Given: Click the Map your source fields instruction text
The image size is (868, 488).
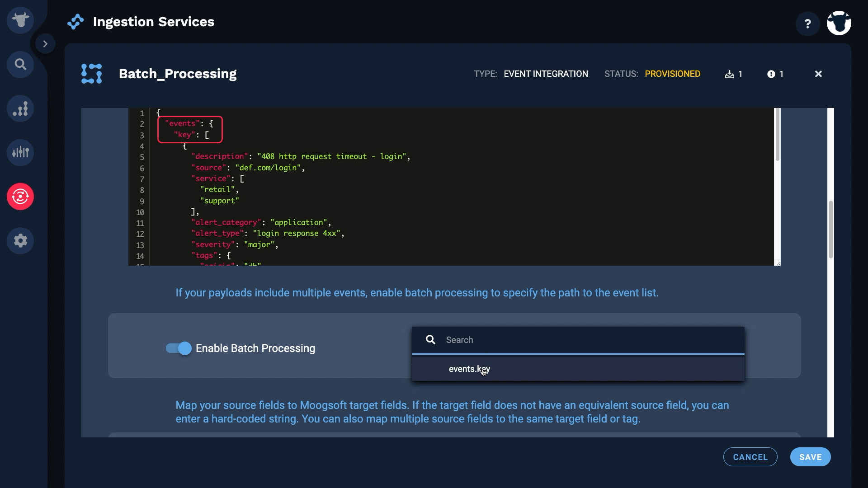Looking at the screenshot, I should point(452,412).
